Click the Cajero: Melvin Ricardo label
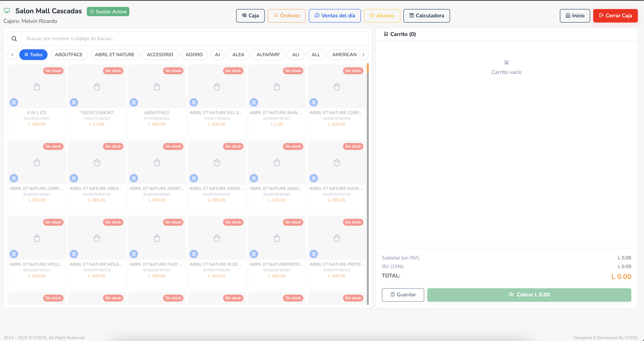 pos(30,21)
